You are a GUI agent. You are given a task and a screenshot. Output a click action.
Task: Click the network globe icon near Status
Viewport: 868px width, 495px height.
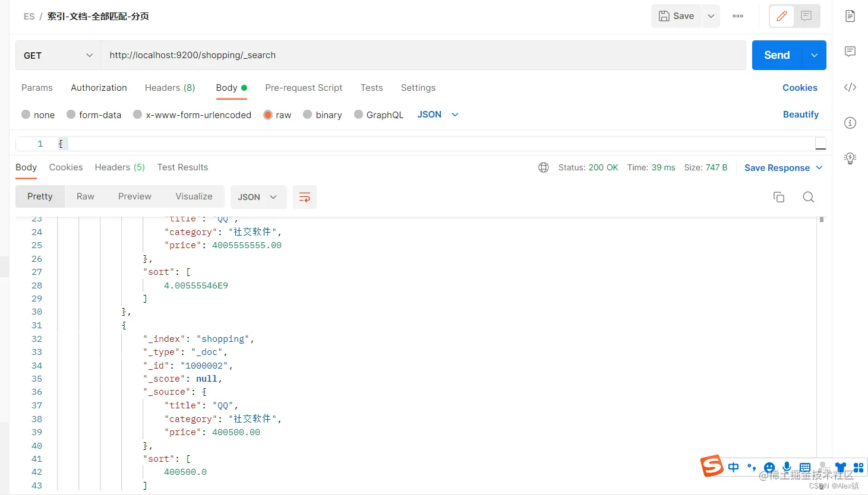tap(543, 167)
